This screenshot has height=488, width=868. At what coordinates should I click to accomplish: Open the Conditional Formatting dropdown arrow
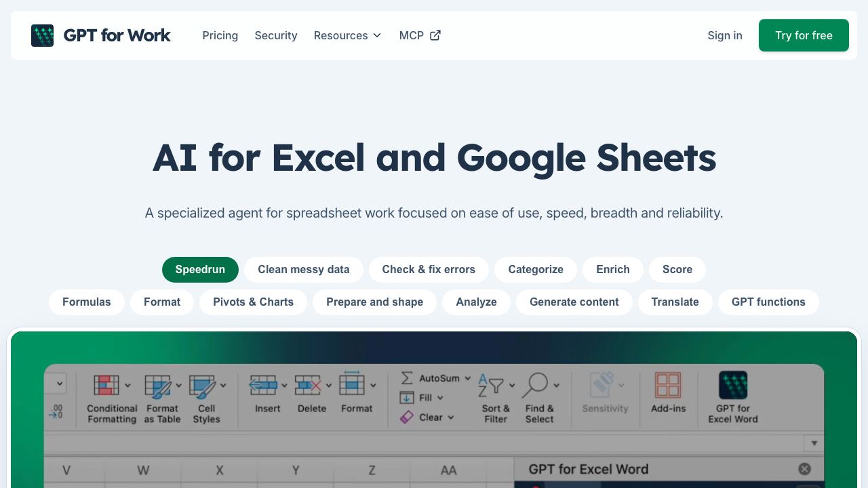[127, 386]
